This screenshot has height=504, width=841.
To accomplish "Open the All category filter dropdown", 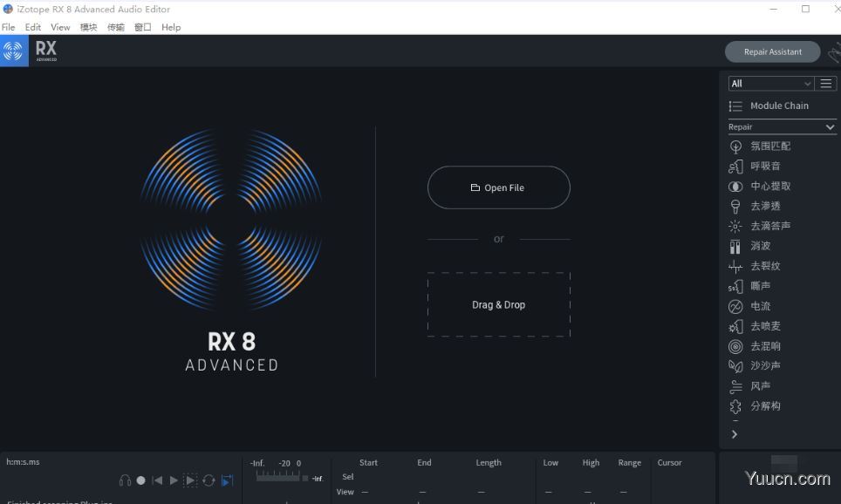I will point(770,82).
